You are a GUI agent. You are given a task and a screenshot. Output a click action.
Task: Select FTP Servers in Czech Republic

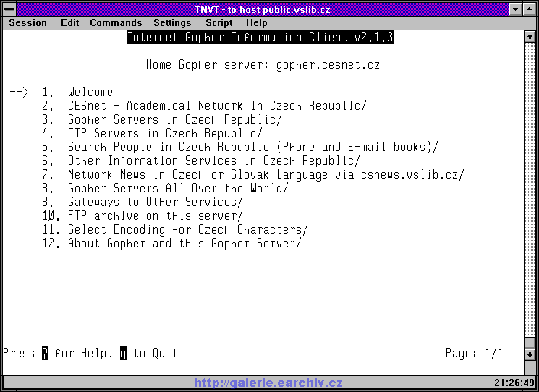pos(165,133)
